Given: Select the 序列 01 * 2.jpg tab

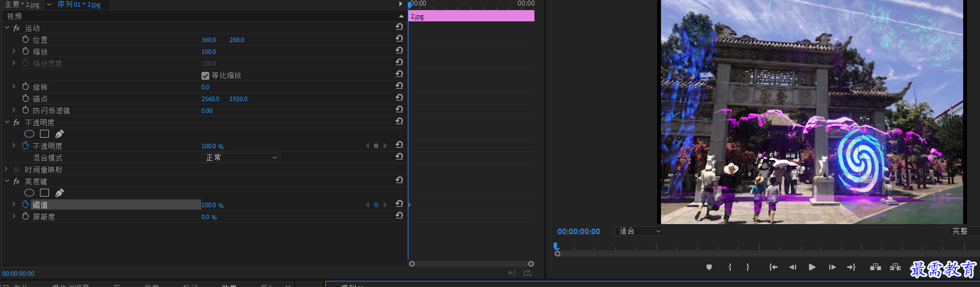Looking at the screenshot, I should pyautogui.click(x=79, y=4).
